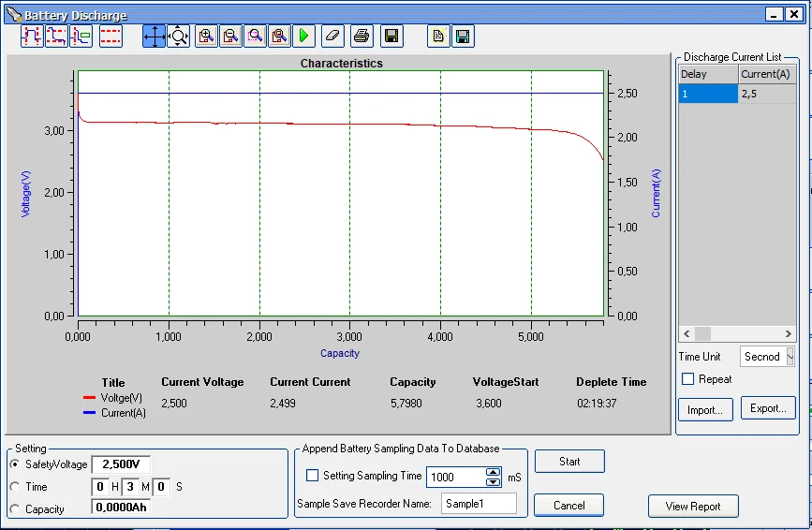Click the green play arrow icon
The width and height of the screenshot is (812, 530).
(x=303, y=37)
